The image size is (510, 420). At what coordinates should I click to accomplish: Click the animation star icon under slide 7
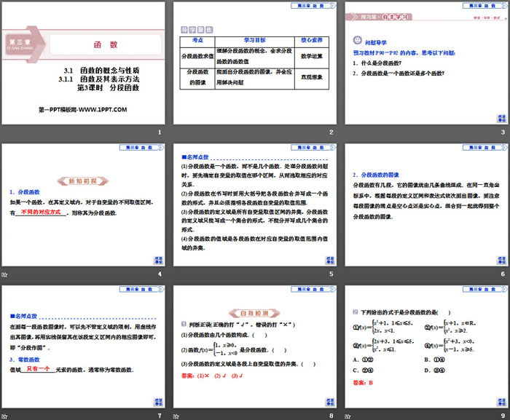click(4, 416)
